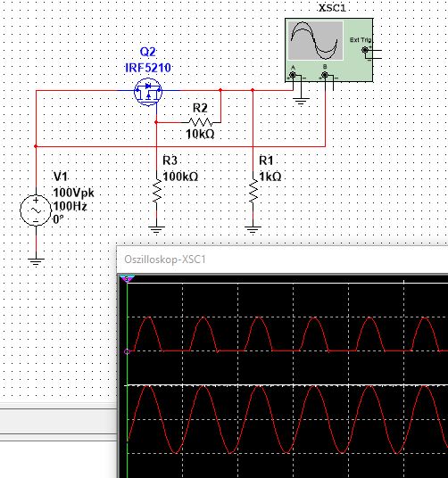Click the ground symbol under R1
The width and height of the screenshot is (448, 478).
coord(253,229)
